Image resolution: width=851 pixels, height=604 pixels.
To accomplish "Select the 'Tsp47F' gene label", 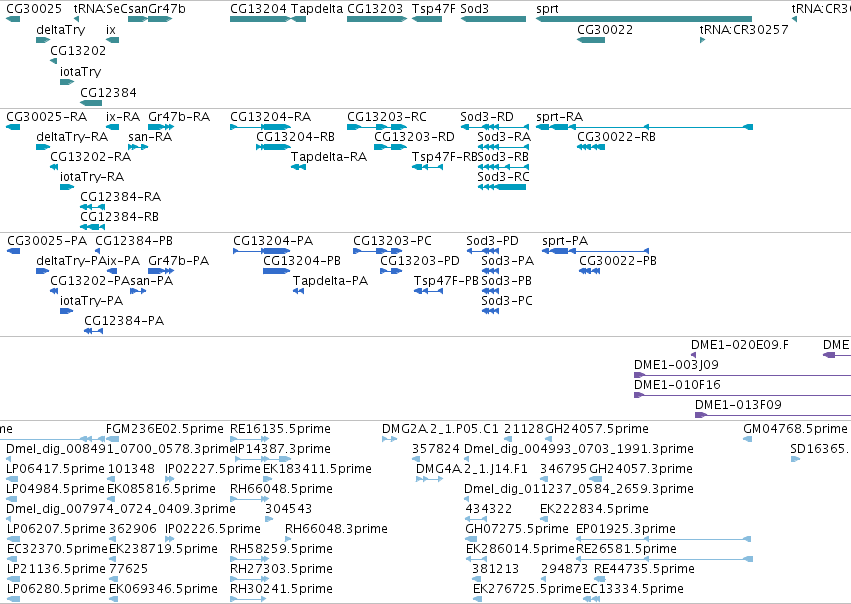I will click(434, 9).
